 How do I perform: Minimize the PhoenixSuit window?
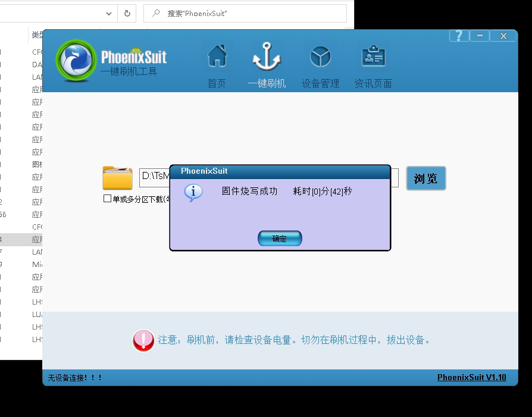click(x=480, y=35)
